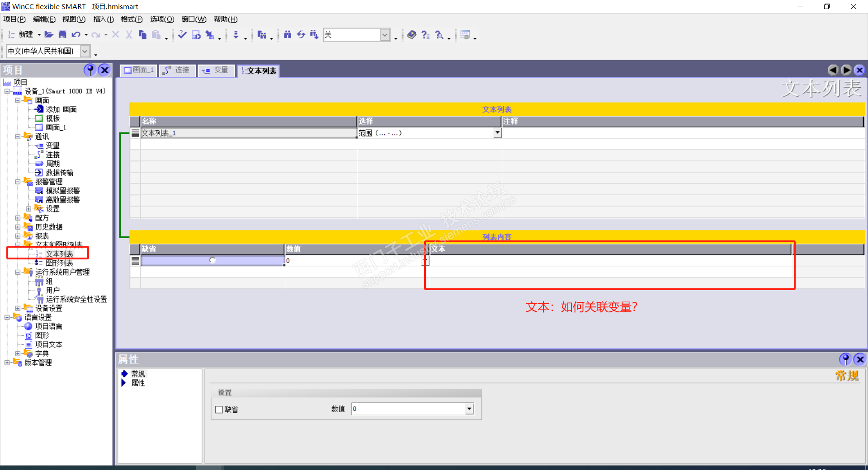The image size is (868, 470).
Task: Start runtime simulator icon
Action: click(196, 35)
